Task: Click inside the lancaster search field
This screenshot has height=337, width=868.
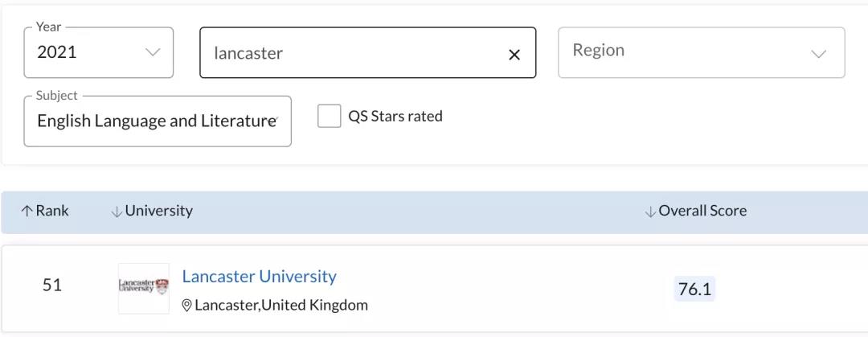Action: coord(354,52)
